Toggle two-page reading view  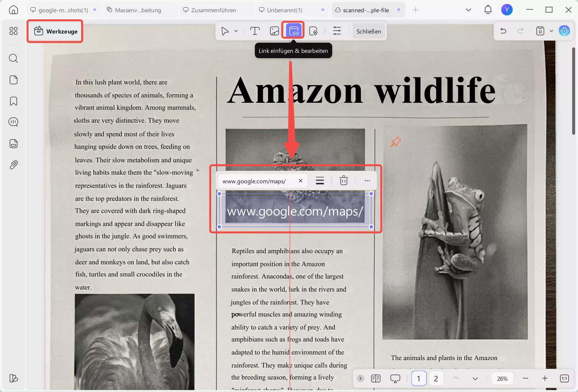[375, 378]
